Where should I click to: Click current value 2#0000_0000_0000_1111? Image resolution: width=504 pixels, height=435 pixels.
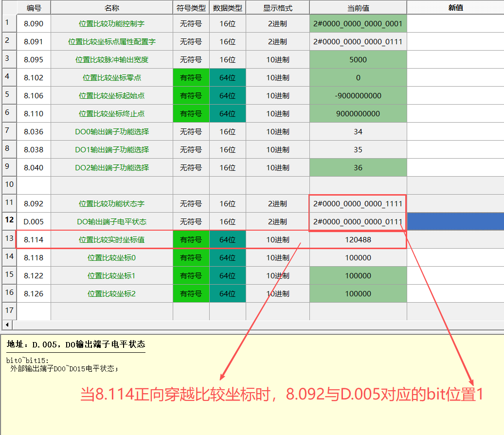coord(358,203)
